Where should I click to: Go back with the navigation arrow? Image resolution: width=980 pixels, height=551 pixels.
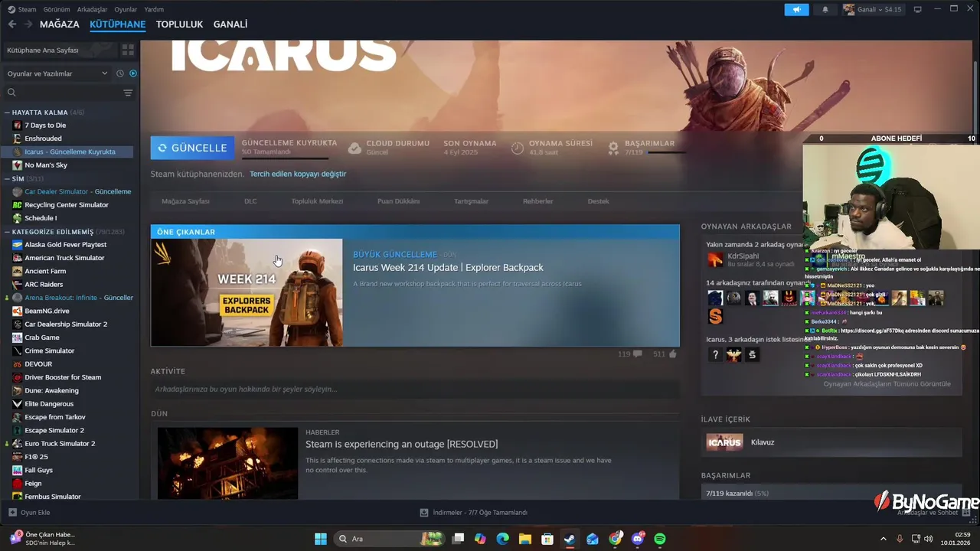pyautogui.click(x=12, y=24)
